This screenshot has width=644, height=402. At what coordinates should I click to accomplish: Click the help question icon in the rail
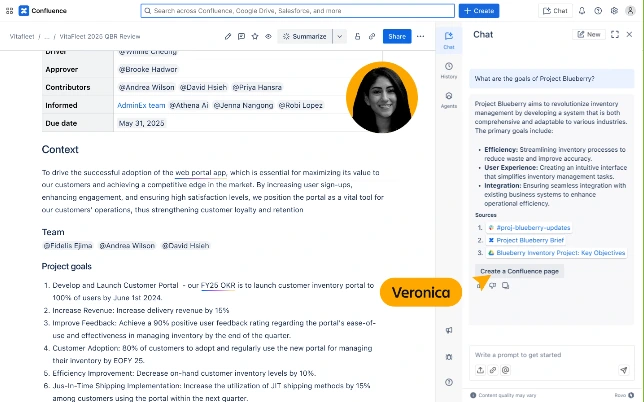(449, 382)
